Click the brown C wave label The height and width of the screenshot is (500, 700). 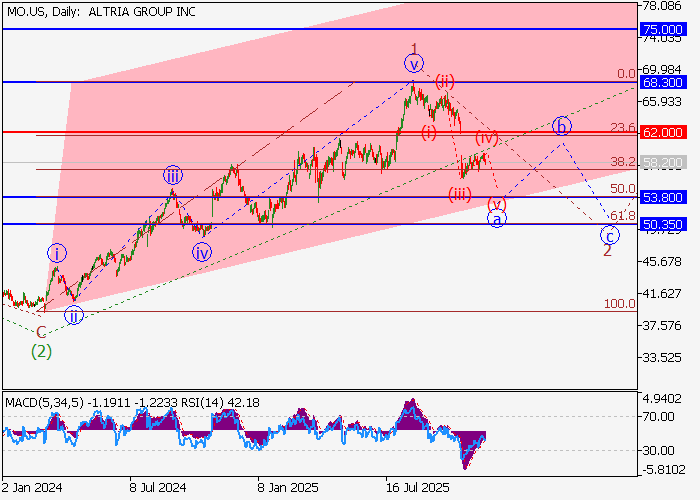(41, 332)
